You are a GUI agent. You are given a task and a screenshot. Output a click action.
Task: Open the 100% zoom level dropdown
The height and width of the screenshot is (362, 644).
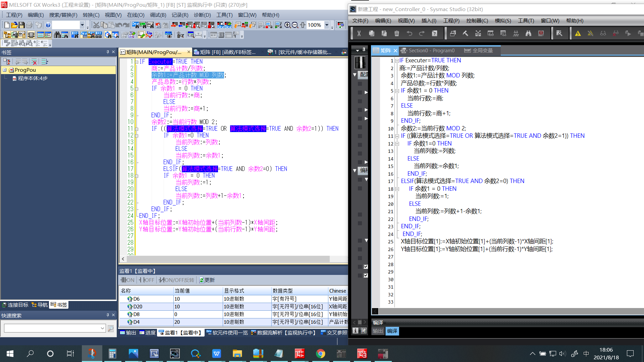[327, 25]
